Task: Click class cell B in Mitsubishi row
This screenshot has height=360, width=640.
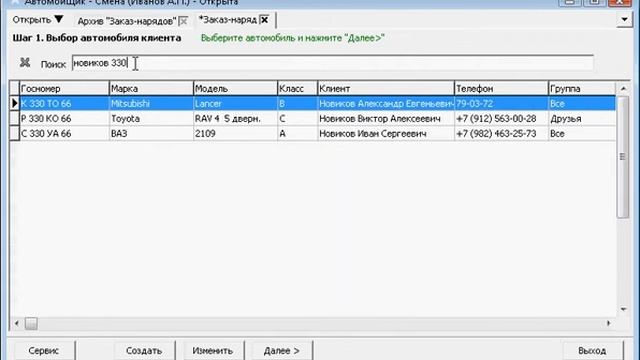Action: pyautogui.click(x=297, y=104)
